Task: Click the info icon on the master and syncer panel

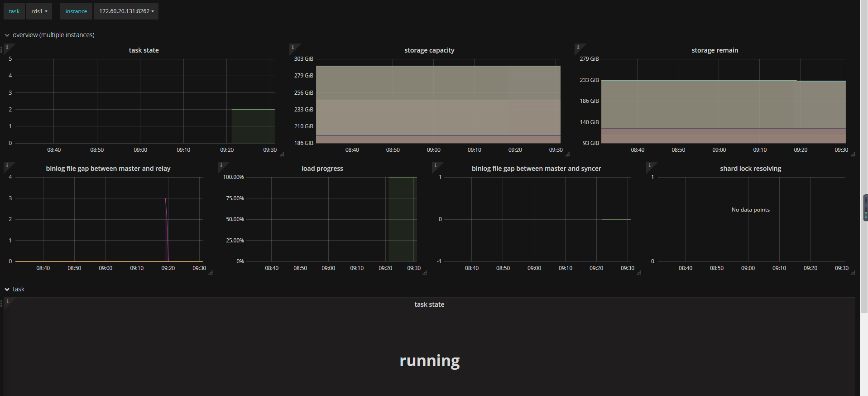Action: (435, 165)
